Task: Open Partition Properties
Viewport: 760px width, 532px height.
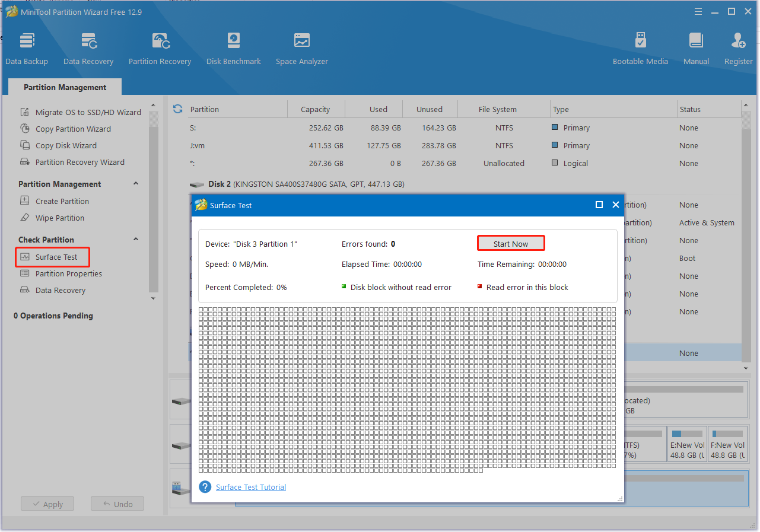Action: (x=61, y=273)
